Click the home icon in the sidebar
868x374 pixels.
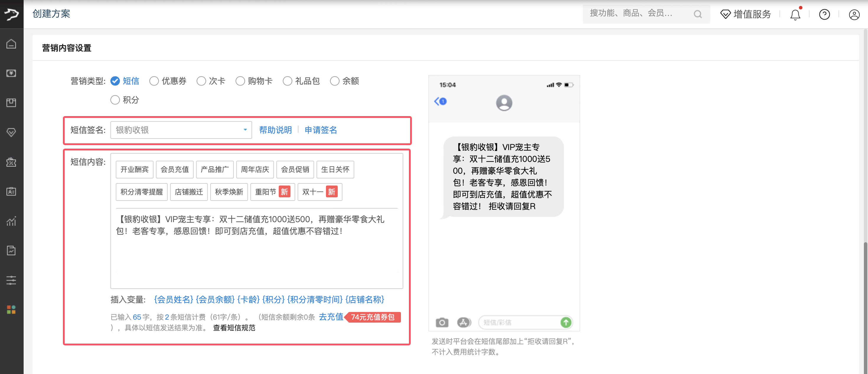point(12,44)
